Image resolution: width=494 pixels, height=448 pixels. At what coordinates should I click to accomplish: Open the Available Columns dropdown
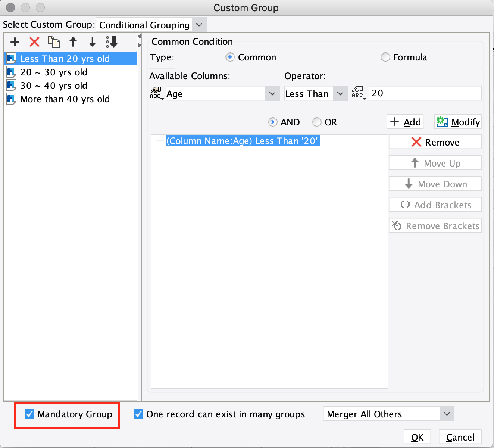[272, 93]
